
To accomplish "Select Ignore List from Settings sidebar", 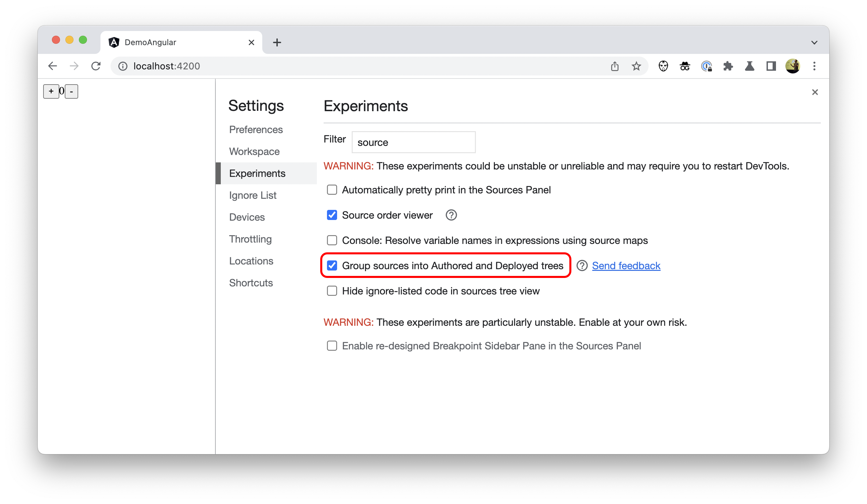I will tap(252, 194).
